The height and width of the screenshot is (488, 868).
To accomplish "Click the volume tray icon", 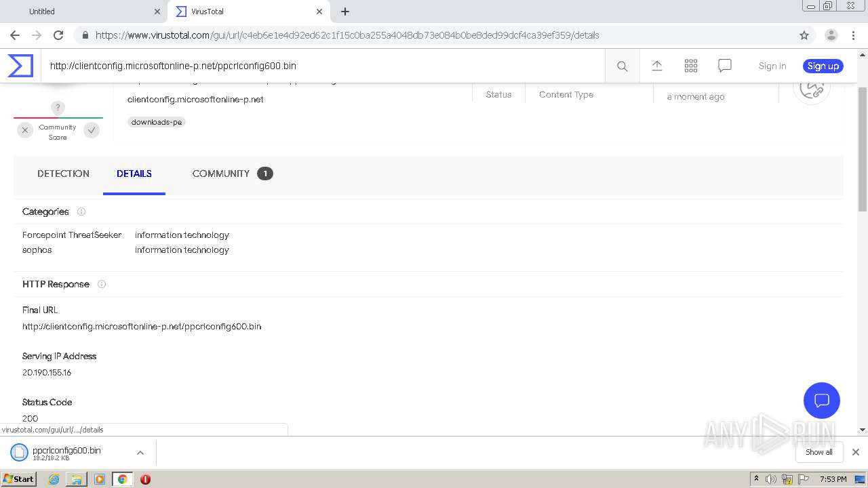I will coord(771,479).
